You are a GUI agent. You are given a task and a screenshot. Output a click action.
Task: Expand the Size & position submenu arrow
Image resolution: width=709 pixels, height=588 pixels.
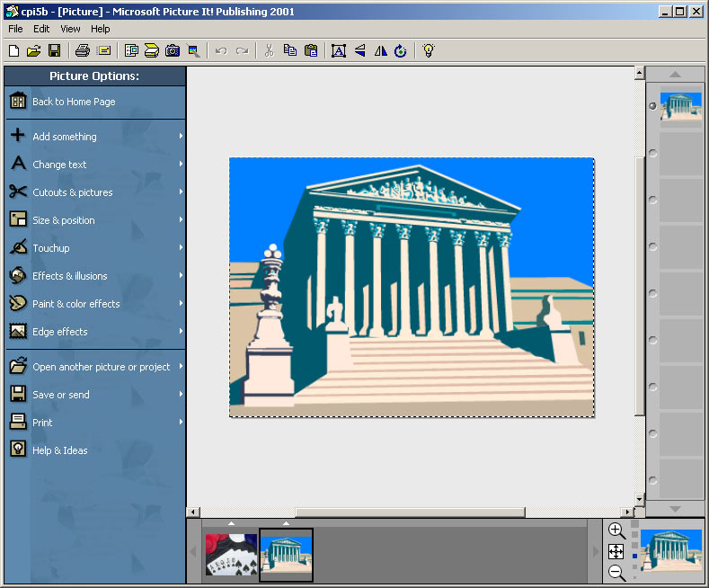tap(181, 219)
